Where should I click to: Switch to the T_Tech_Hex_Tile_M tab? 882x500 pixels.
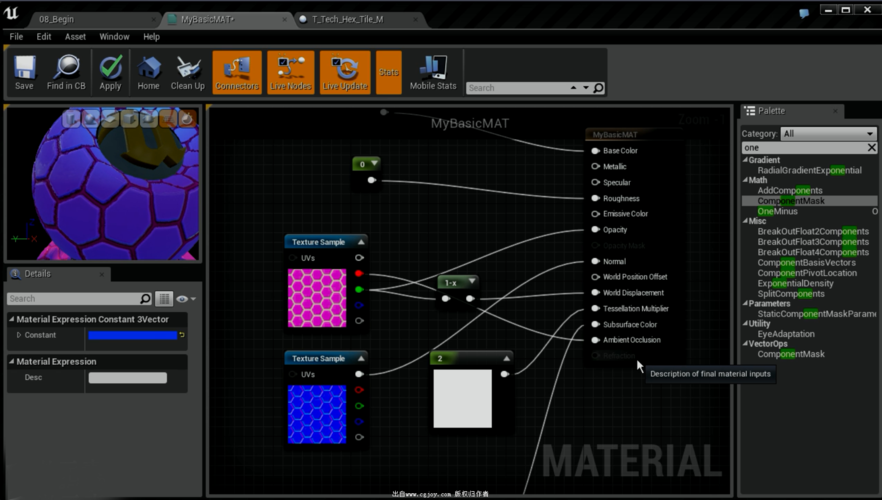(347, 19)
